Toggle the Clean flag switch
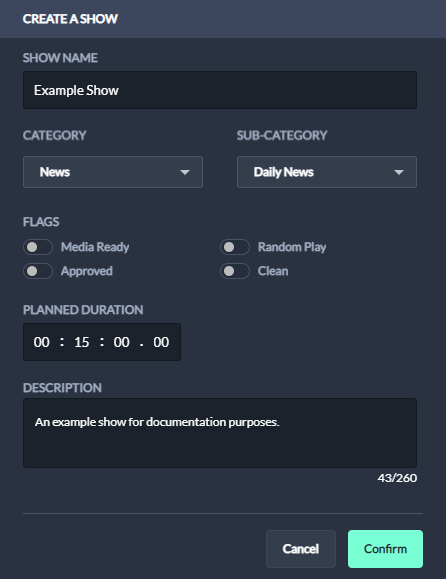Screen dimensions: 446x579 [235, 271]
